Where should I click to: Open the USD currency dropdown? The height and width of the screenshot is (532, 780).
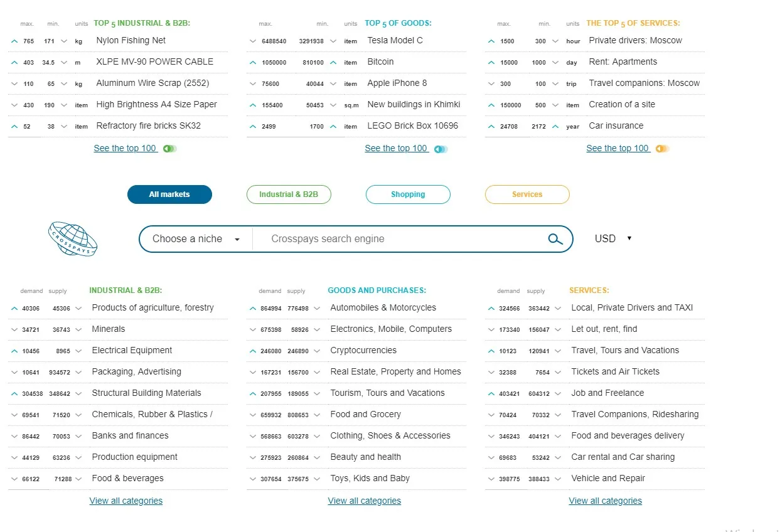[x=612, y=238]
